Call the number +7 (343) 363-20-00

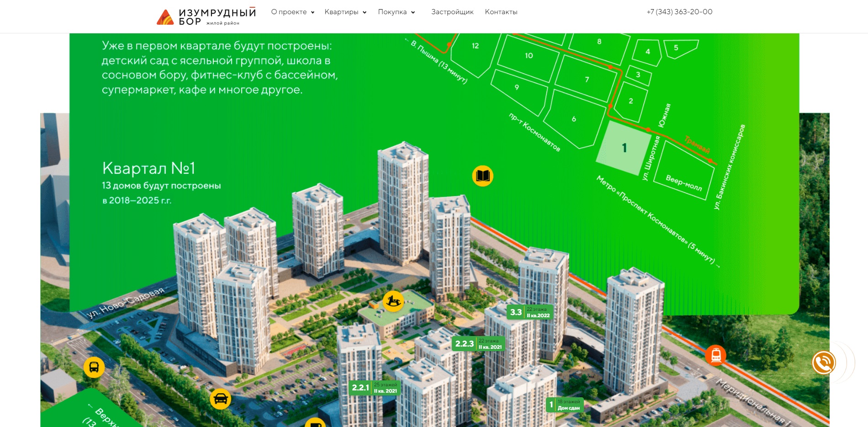pyautogui.click(x=679, y=12)
